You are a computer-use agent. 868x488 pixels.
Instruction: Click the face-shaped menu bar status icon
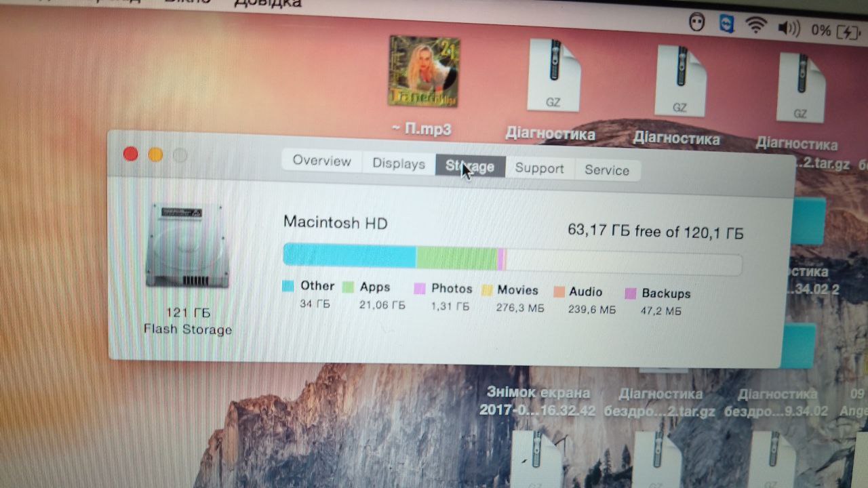click(697, 24)
